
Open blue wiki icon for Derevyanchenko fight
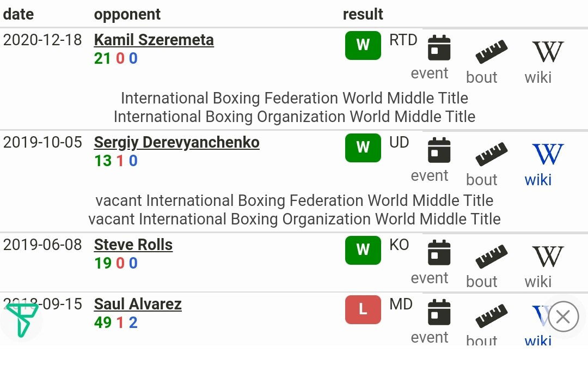548,154
